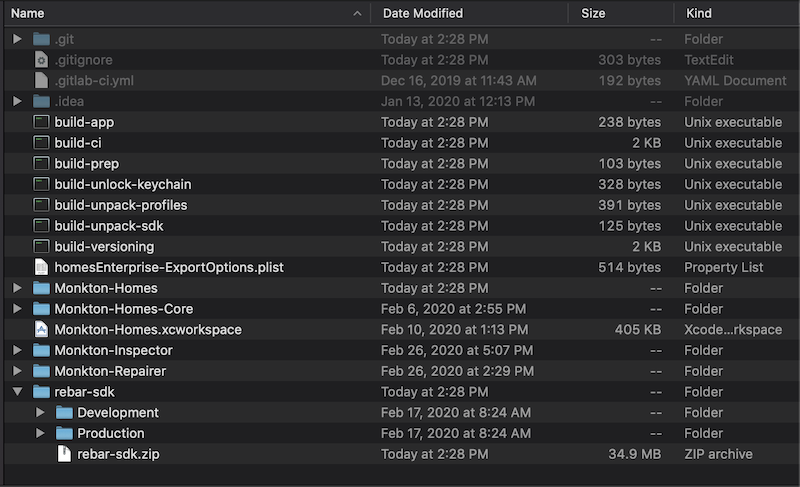Expand the Production folder
800x487 pixels.
click(x=40, y=433)
